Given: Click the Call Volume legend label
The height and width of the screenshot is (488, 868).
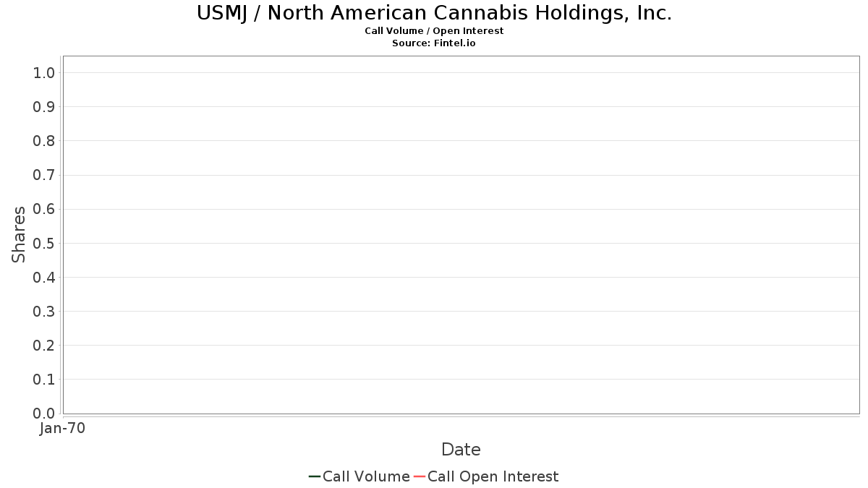Looking at the screenshot, I should click(366, 476).
